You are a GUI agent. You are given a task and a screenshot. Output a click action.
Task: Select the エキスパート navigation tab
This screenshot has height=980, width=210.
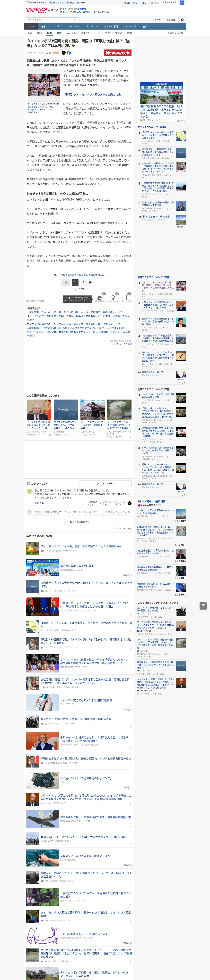72,27
